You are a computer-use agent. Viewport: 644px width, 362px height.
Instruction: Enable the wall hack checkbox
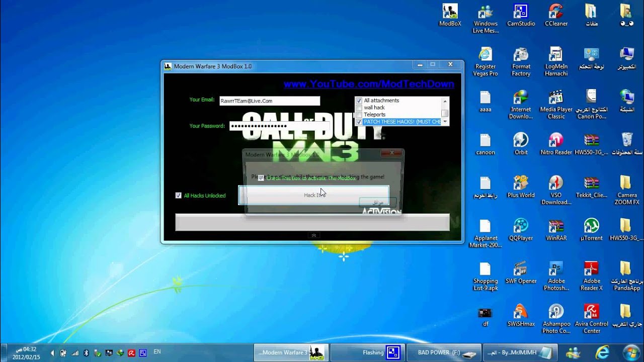pyautogui.click(x=359, y=108)
